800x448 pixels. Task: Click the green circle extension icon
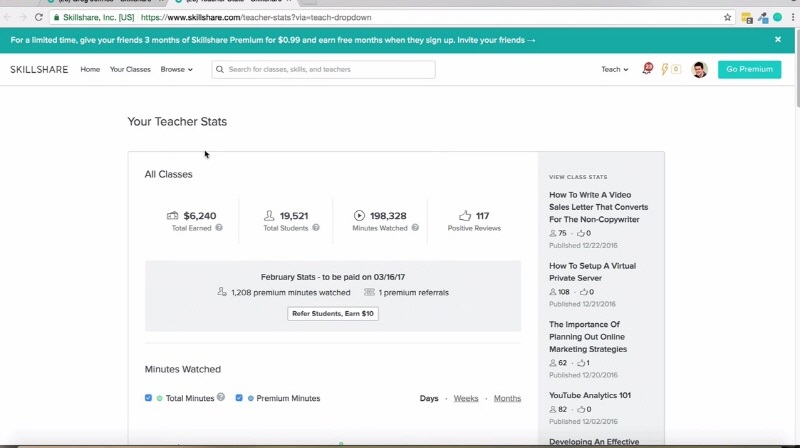coord(778,17)
